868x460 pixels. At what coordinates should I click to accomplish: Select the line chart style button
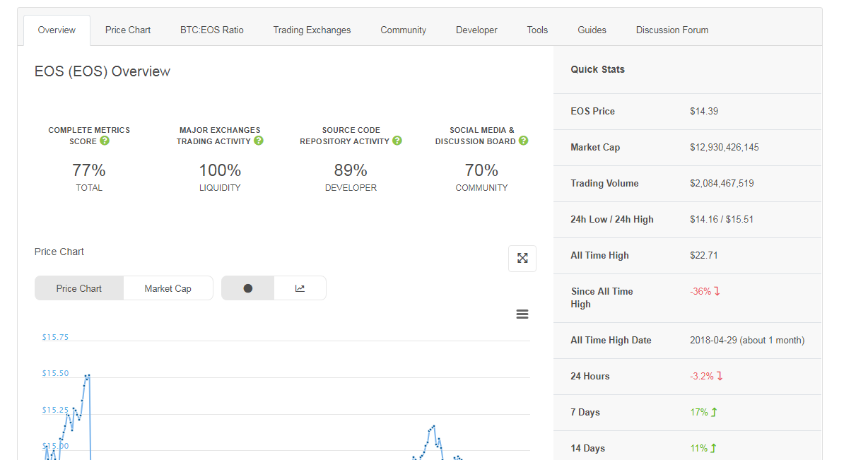tap(300, 288)
